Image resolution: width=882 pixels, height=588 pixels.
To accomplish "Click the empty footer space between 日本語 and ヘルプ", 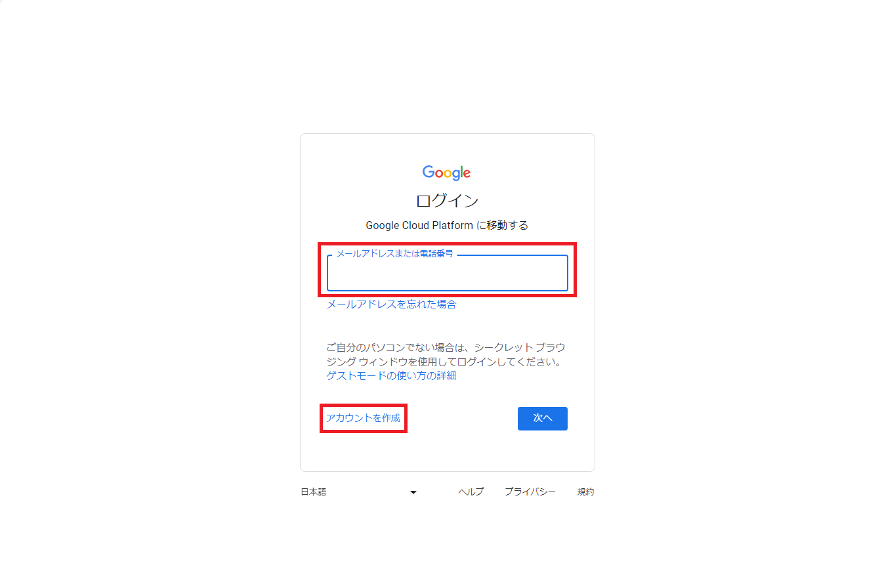I will (x=438, y=492).
